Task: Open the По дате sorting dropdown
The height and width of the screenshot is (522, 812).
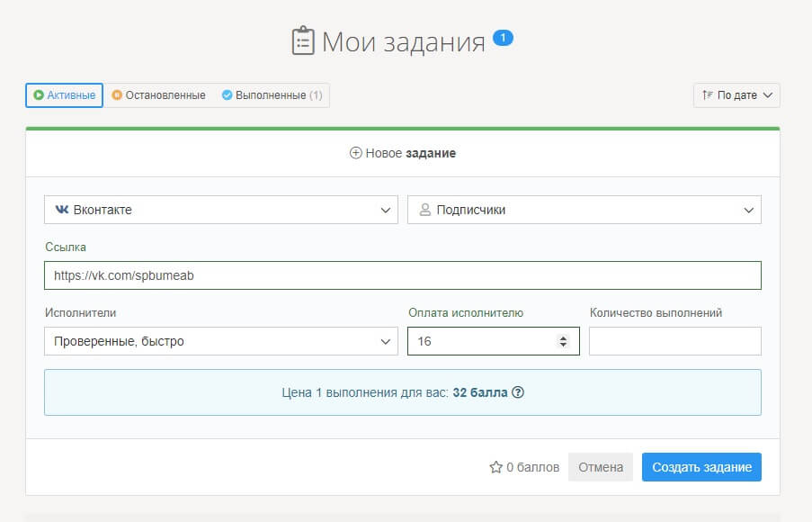Action: [x=736, y=95]
